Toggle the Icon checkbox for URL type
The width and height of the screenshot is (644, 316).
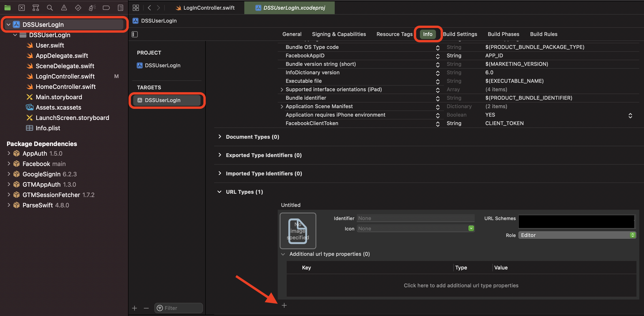471,229
